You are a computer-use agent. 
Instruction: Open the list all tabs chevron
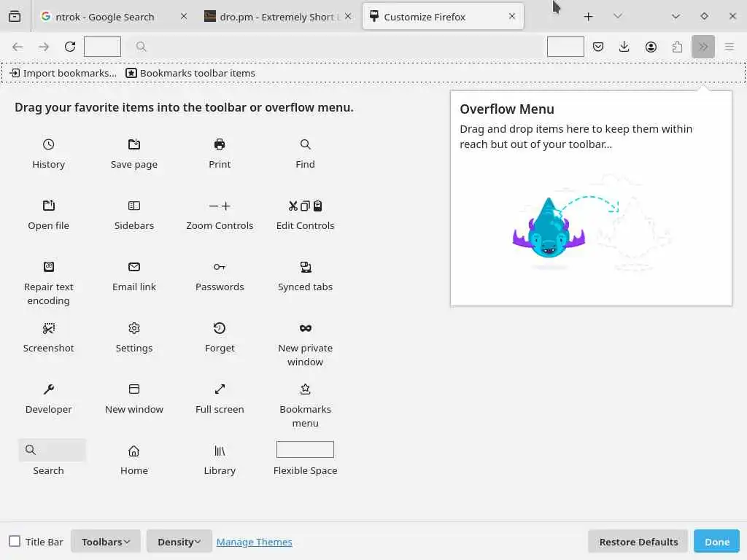(x=618, y=16)
